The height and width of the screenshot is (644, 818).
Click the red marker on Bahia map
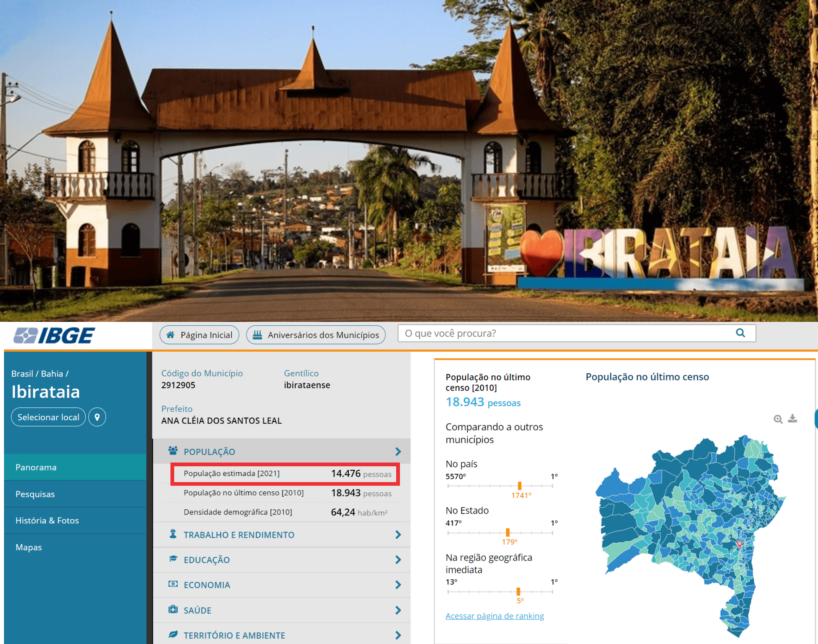click(739, 544)
